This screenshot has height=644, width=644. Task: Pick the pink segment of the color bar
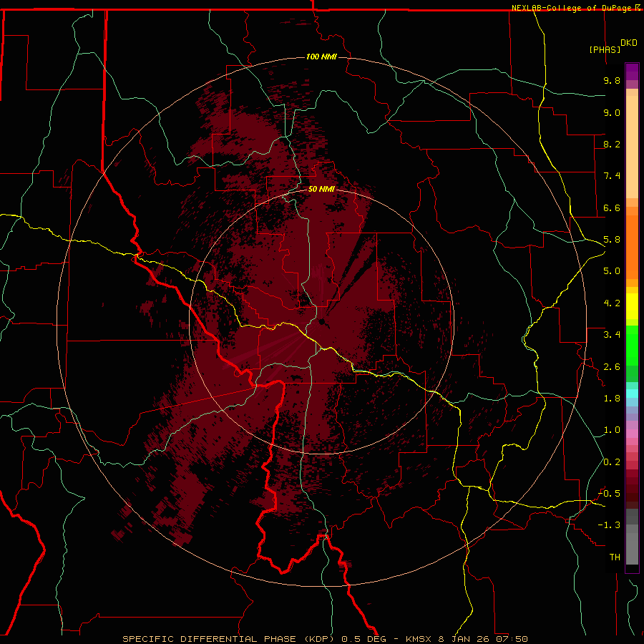click(632, 434)
